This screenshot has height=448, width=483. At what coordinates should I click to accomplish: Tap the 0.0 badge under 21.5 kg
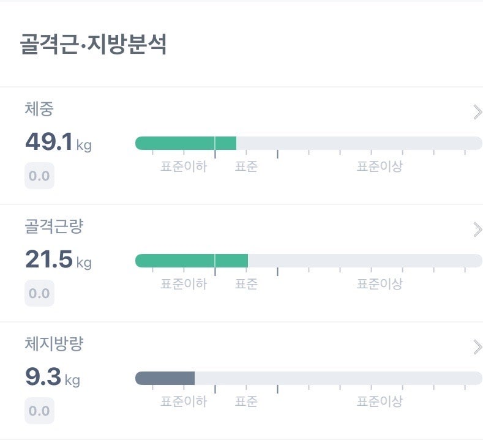[39, 294]
